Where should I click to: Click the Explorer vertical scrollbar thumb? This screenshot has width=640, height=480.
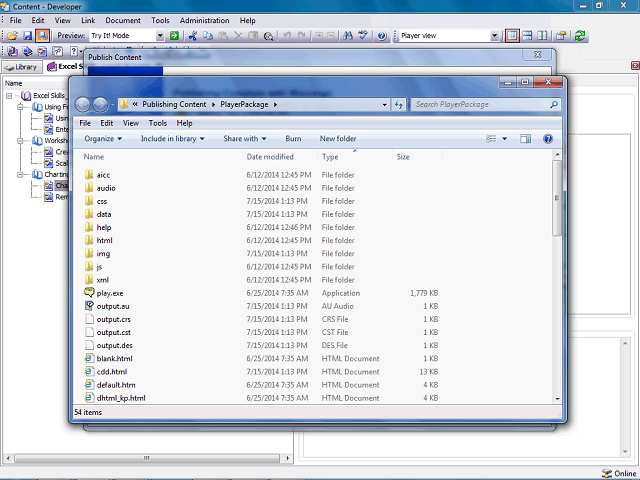[557, 198]
